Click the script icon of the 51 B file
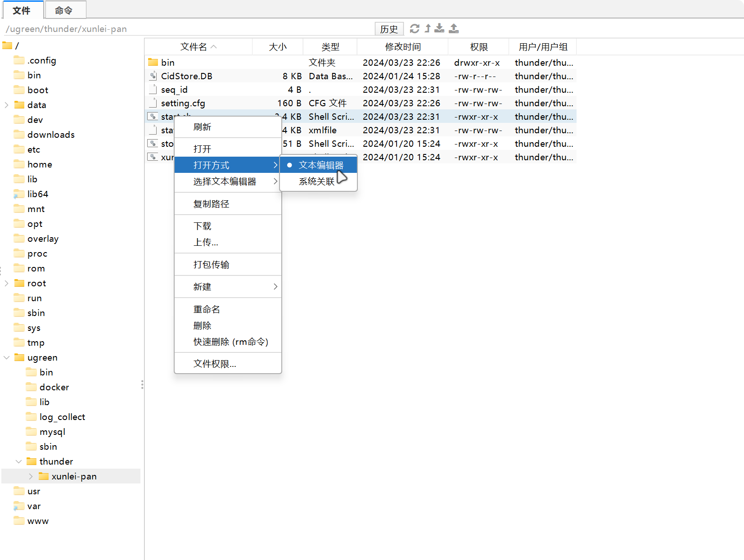The image size is (744, 560). tap(153, 143)
